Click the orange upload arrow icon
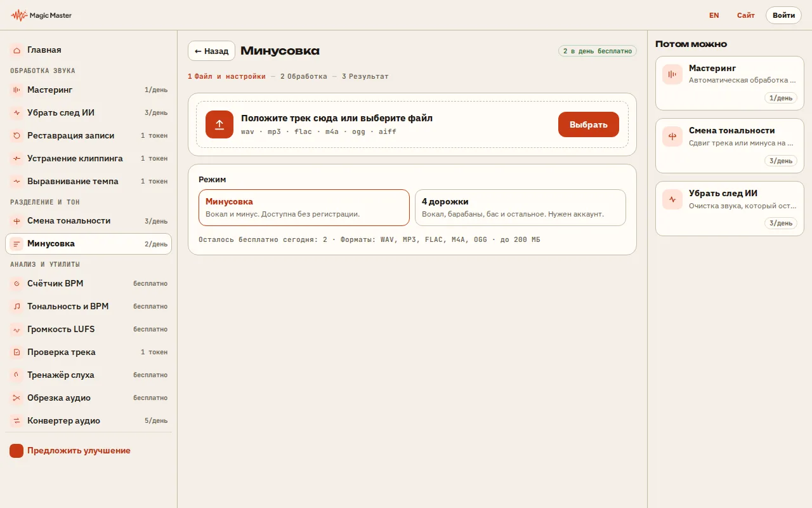Viewport: 812px width, 508px height. pyautogui.click(x=219, y=124)
